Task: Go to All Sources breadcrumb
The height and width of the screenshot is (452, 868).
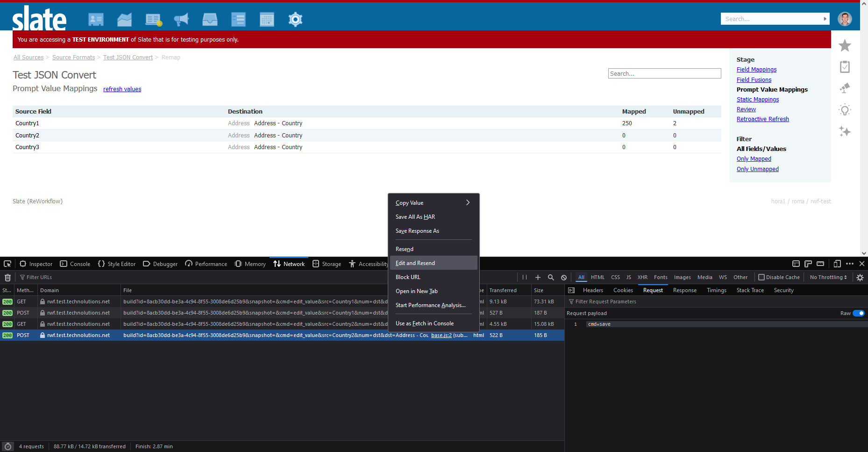Action: (x=28, y=57)
